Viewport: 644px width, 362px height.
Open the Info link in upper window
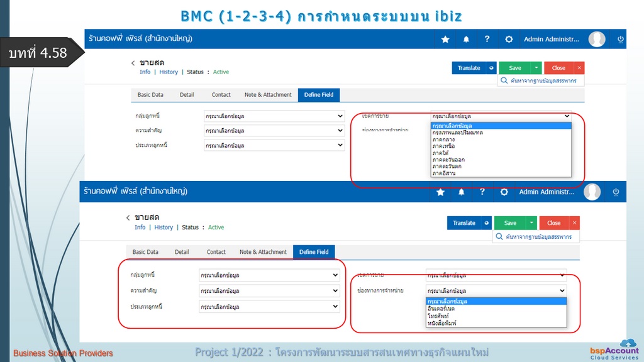click(145, 72)
